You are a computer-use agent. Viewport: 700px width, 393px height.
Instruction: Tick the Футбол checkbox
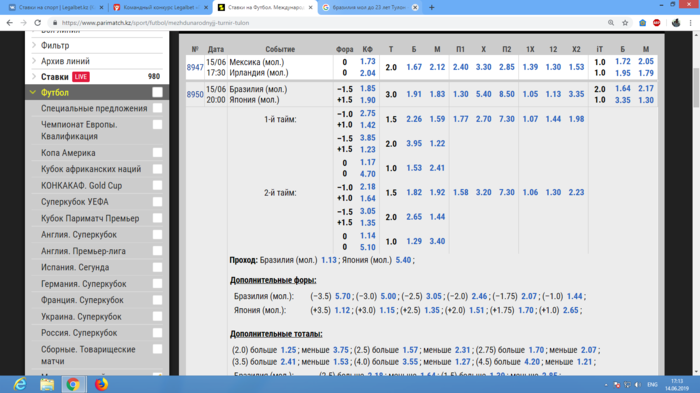coord(157,92)
